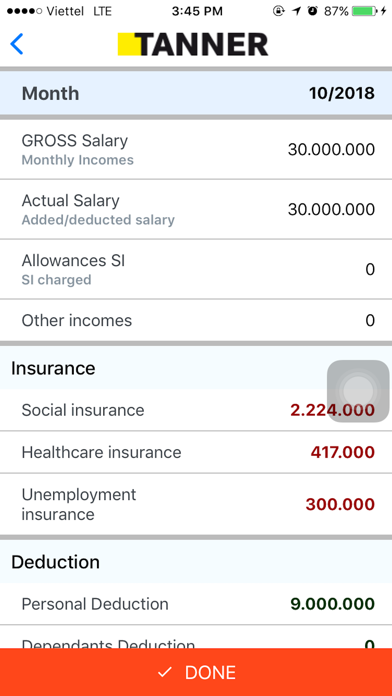Select Unemployment insurance amount 300.000

[x=340, y=505]
